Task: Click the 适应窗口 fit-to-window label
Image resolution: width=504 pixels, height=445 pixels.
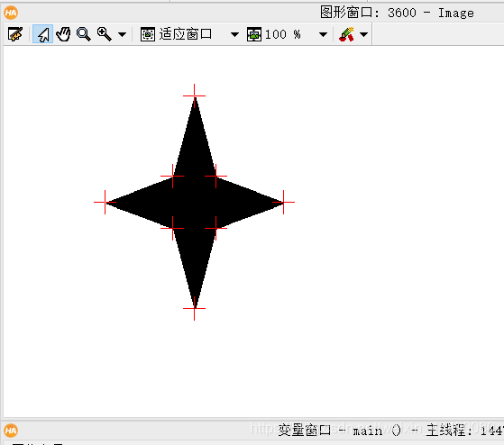Action: (186, 33)
